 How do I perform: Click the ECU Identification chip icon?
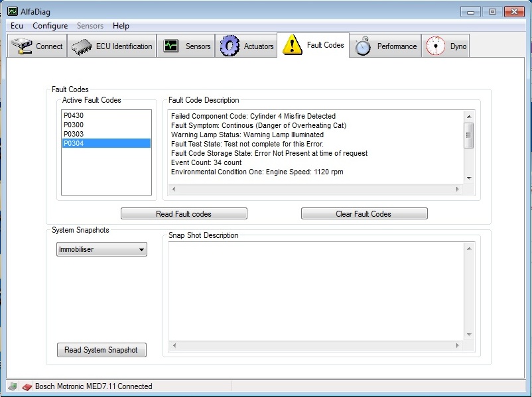pyautogui.click(x=82, y=46)
